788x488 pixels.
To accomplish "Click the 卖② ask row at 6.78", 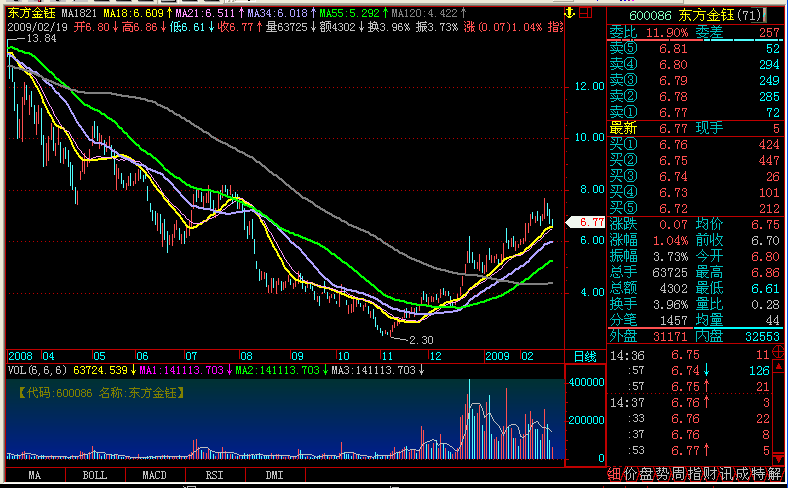I will (695, 96).
